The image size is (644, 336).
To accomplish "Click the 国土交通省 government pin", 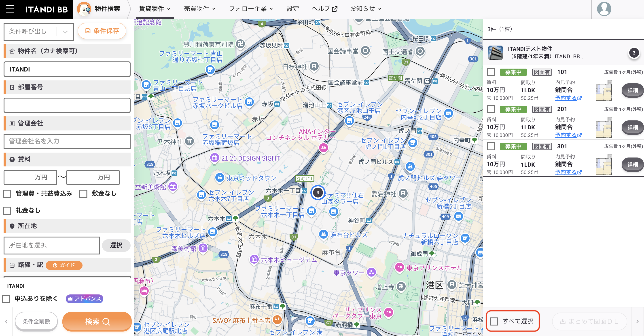I will 420,51.
